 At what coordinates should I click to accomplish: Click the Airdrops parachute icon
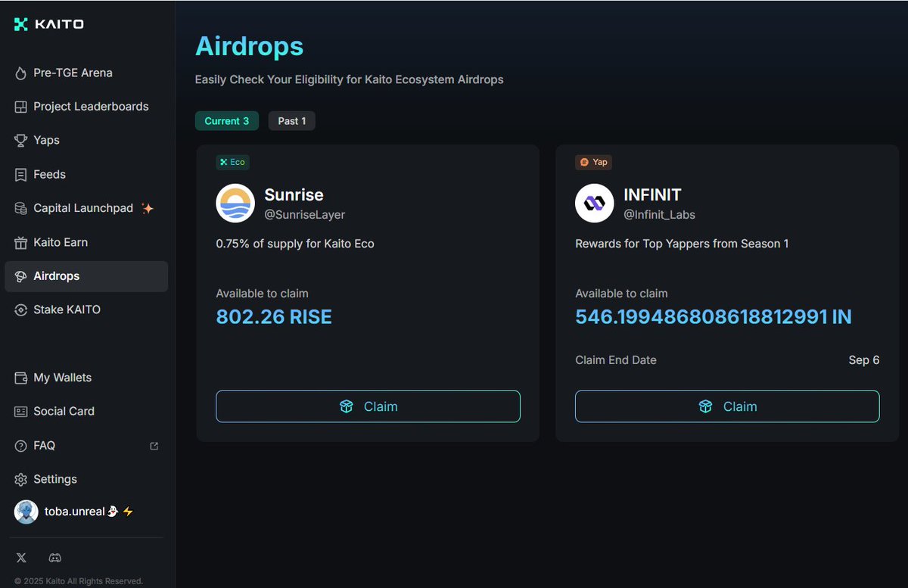[21, 276]
